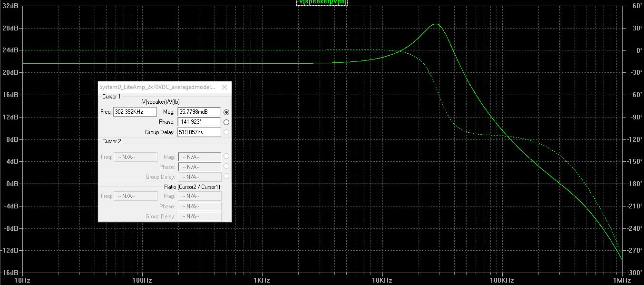Click the Ratio Freq field
Viewport: 644px width, 285px height.
135,196
